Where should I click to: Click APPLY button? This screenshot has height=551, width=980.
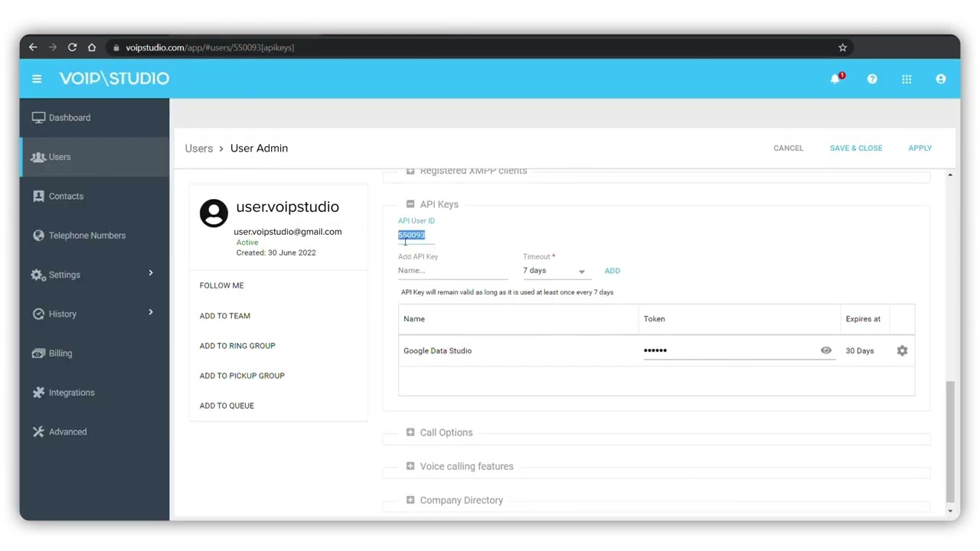920,148
